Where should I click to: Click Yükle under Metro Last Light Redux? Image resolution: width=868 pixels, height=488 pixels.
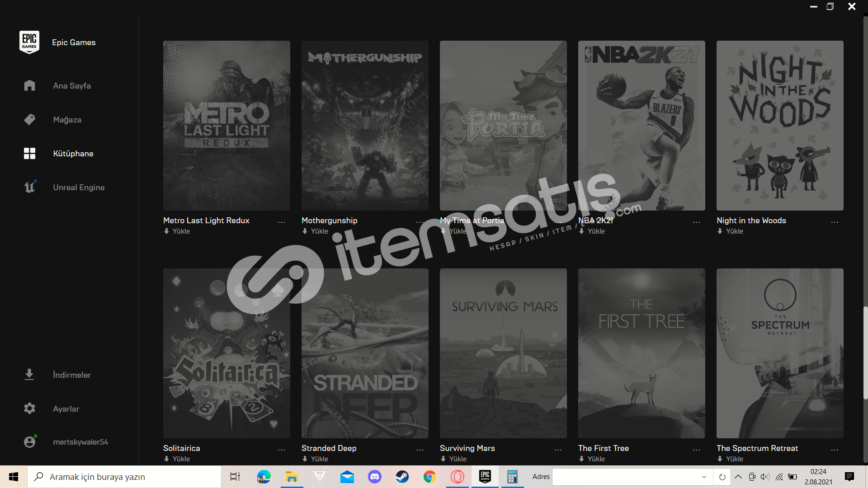pos(177,231)
